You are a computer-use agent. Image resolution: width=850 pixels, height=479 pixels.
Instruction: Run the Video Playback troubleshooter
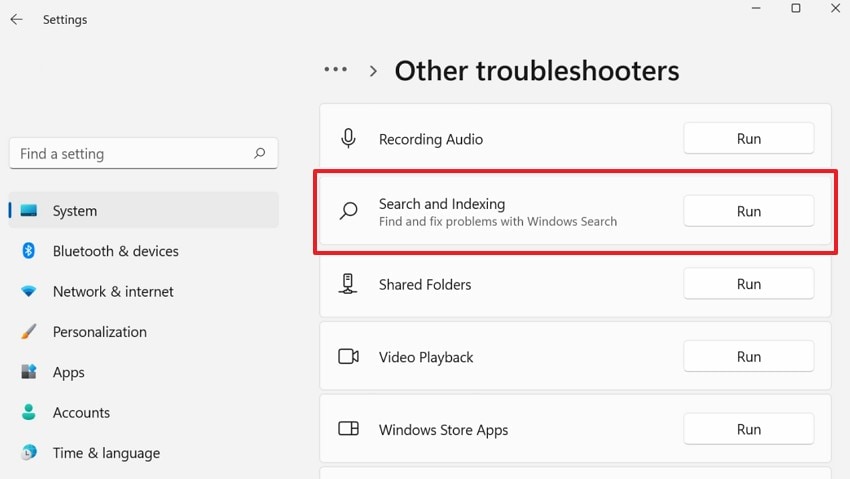point(748,357)
